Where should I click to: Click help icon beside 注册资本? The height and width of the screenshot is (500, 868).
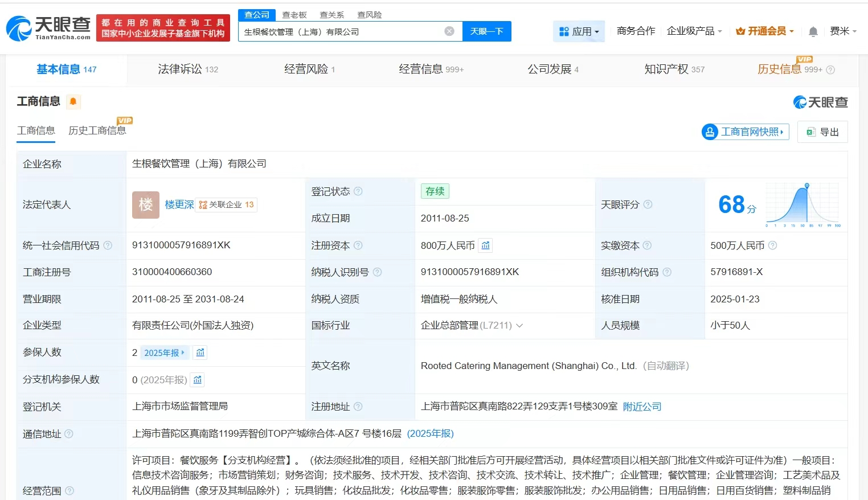pos(358,245)
